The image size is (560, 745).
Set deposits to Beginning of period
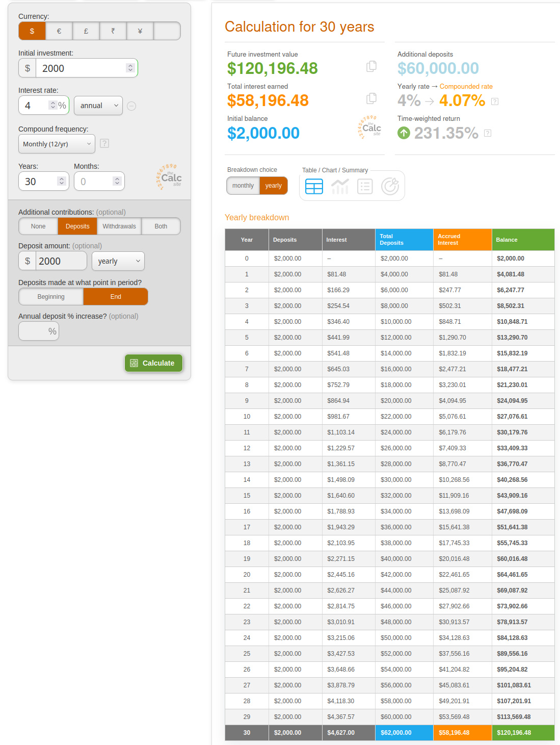51,297
